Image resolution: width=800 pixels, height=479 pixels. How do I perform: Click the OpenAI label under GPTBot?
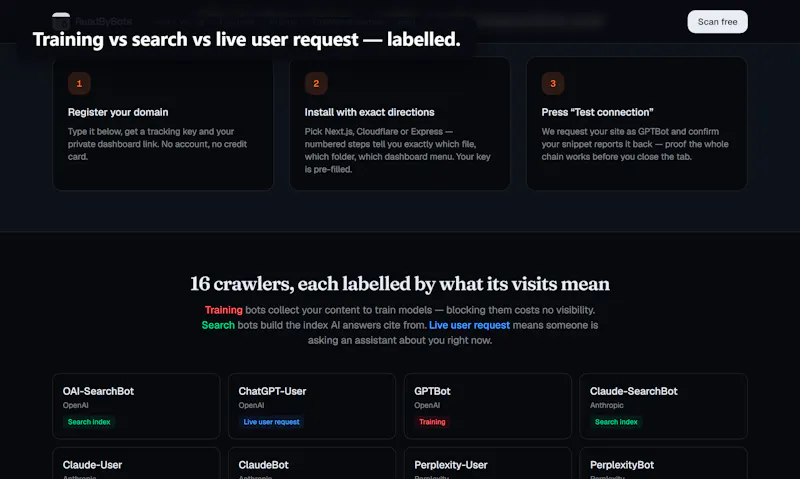tap(427, 405)
